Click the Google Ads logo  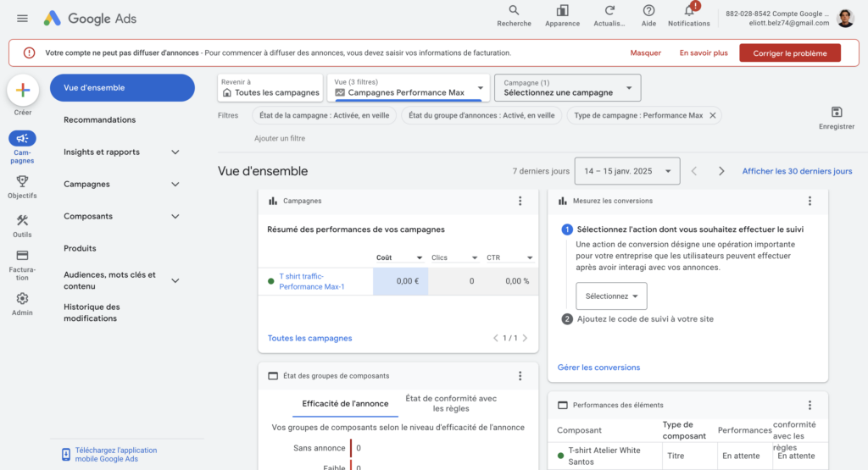tap(90, 19)
